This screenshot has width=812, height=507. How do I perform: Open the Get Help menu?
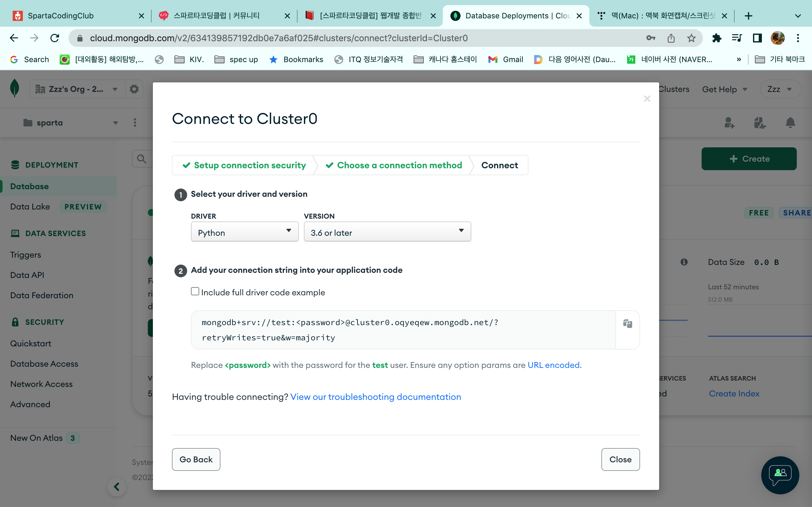point(724,89)
